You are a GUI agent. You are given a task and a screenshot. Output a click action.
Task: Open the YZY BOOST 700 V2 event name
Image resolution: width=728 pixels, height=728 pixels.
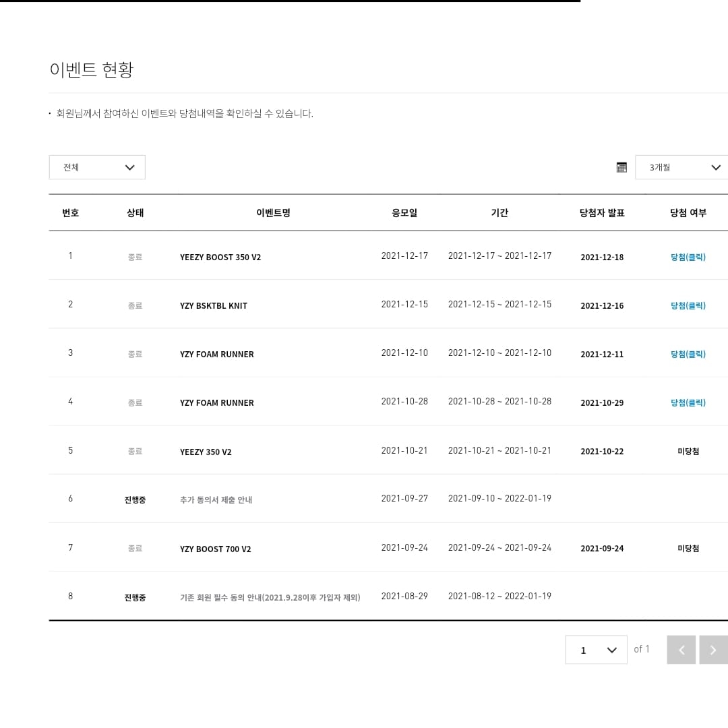click(216, 549)
